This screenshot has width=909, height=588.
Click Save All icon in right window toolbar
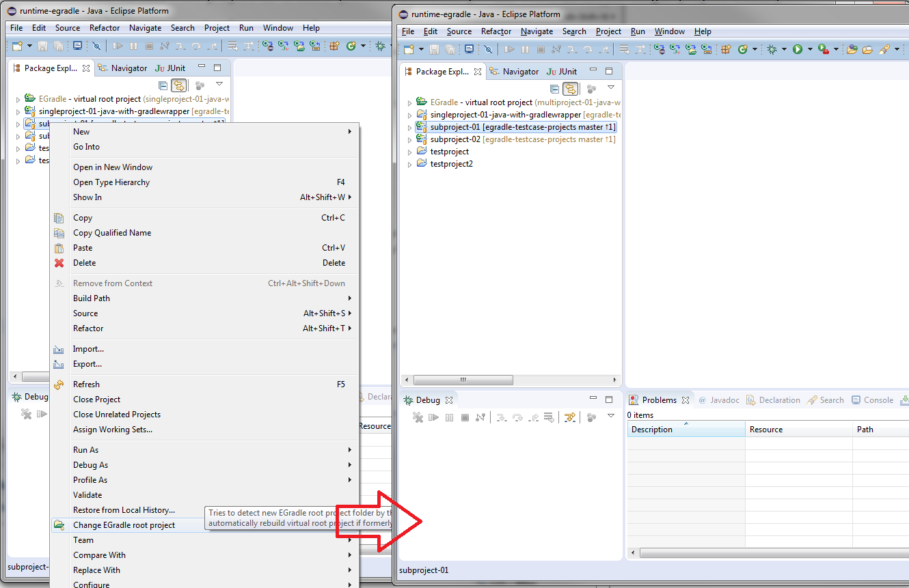pyautogui.click(x=450, y=49)
